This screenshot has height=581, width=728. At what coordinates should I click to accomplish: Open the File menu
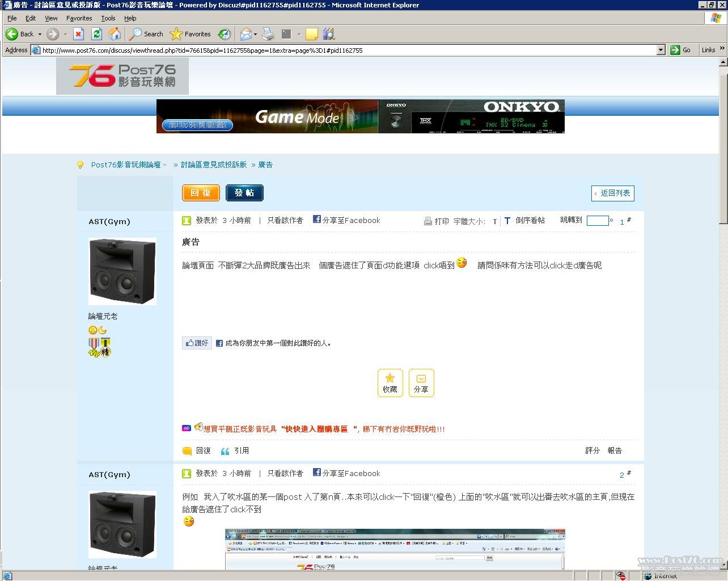pos(12,18)
